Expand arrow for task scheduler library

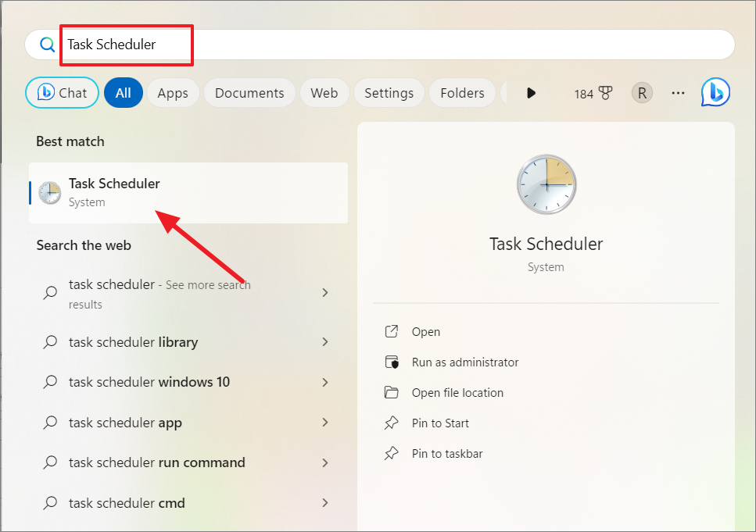point(325,341)
